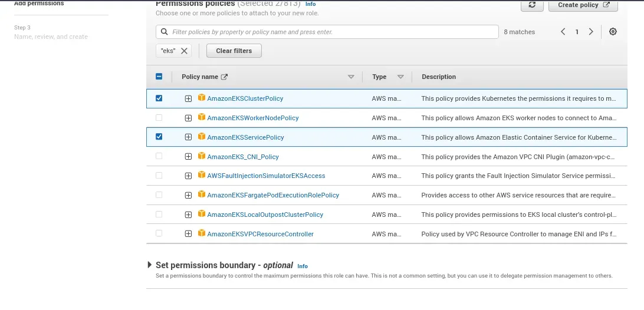Focus the filter policies search field

pyautogui.click(x=330, y=32)
